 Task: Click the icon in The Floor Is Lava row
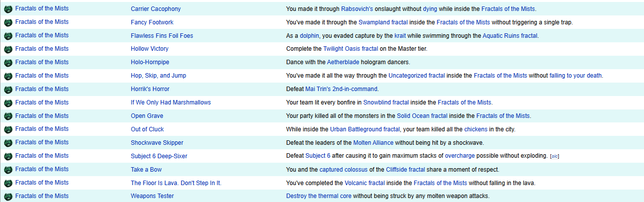click(7, 183)
